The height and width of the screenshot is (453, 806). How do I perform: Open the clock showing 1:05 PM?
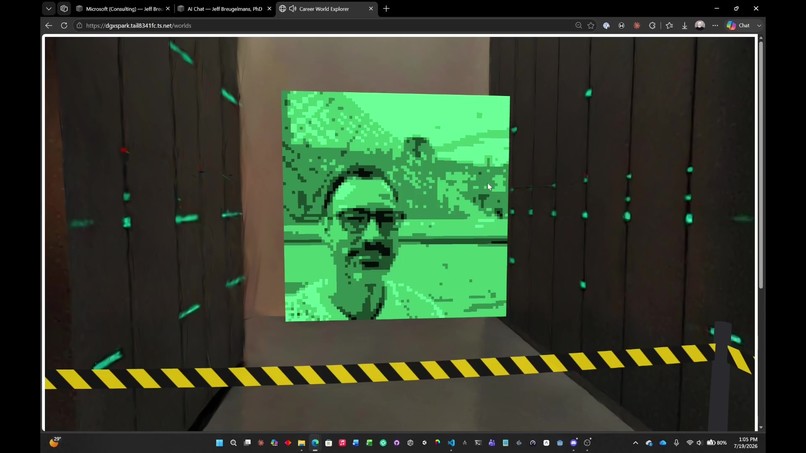pyautogui.click(x=748, y=443)
